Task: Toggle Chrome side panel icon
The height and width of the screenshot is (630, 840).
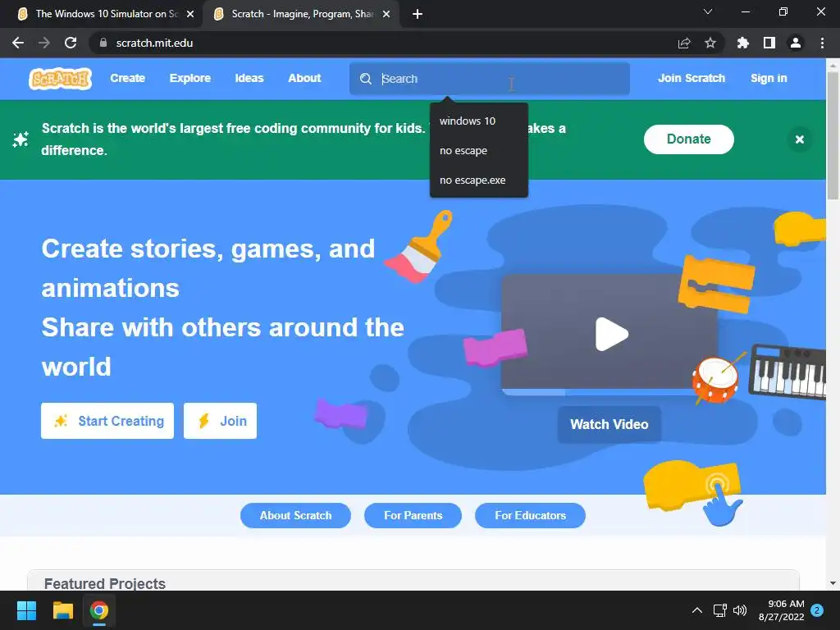Action: (769, 43)
